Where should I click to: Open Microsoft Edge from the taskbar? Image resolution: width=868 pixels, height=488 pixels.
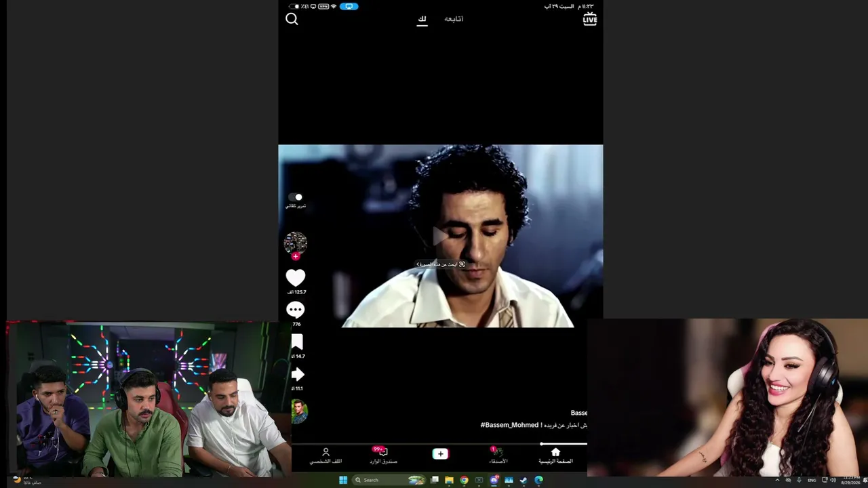[538, 480]
